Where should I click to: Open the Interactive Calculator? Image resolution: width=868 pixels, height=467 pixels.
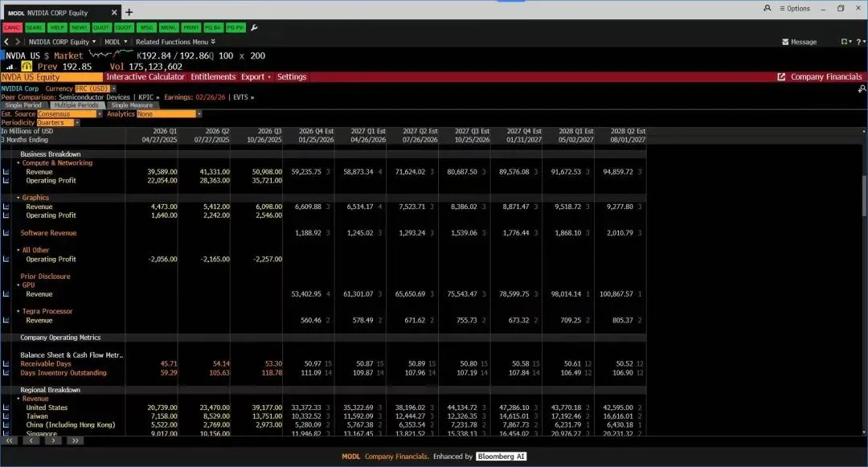(145, 77)
